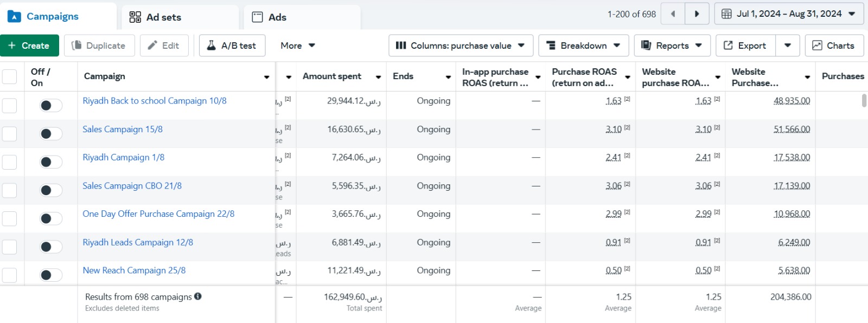This screenshot has height=323, width=868.
Task: Click the Edit pencil button
Action: pos(164,46)
